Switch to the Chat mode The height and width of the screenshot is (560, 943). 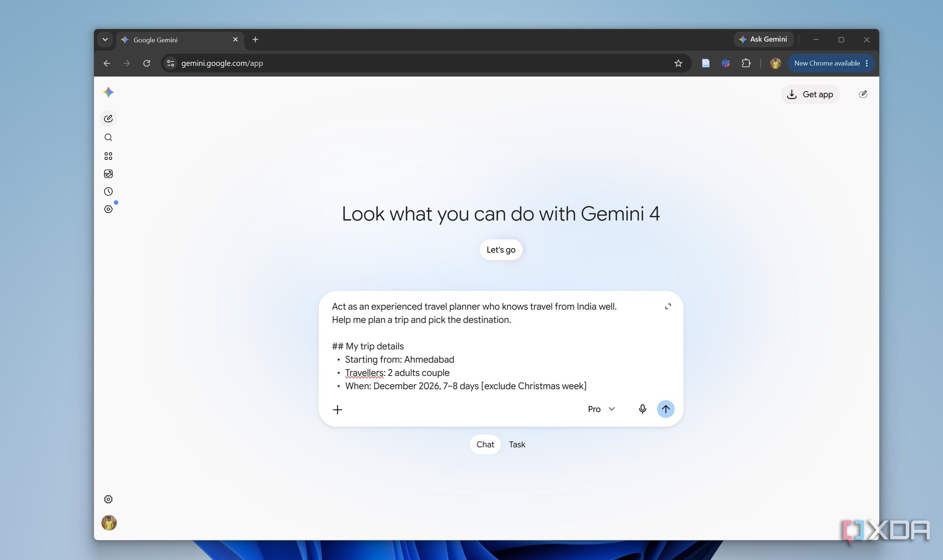485,444
